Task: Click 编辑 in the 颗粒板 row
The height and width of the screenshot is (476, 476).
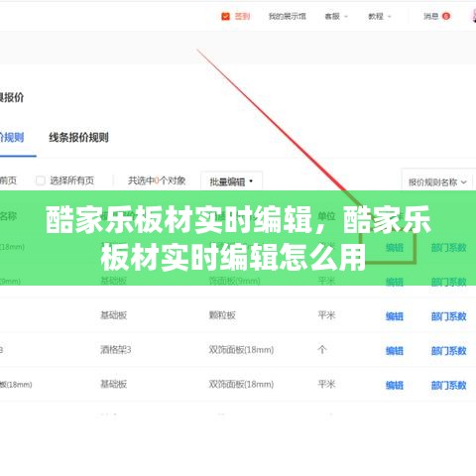Action: 395,316
